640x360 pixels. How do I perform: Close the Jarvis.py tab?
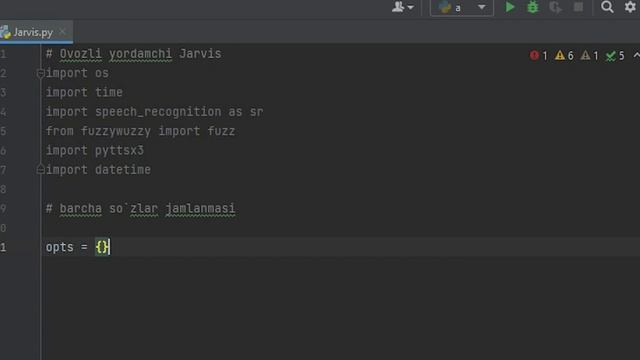click(x=62, y=31)
